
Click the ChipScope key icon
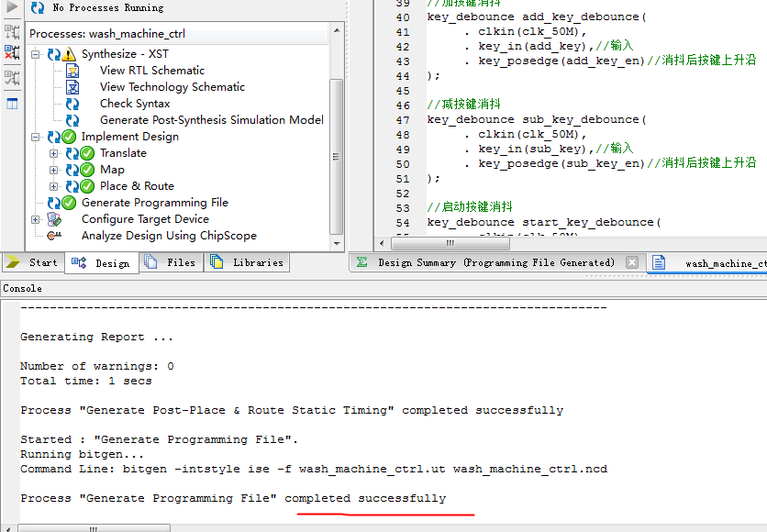tap(54, 236)
